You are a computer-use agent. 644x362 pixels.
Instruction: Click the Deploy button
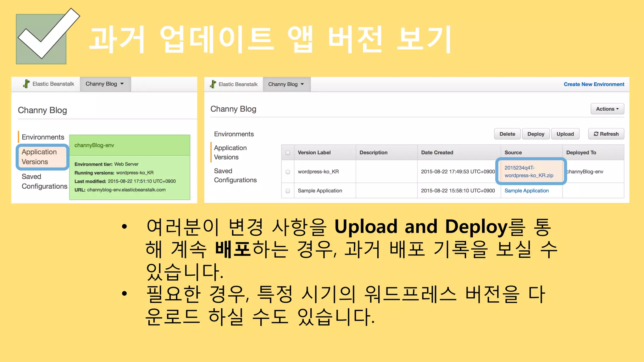(x=536, y=134)
